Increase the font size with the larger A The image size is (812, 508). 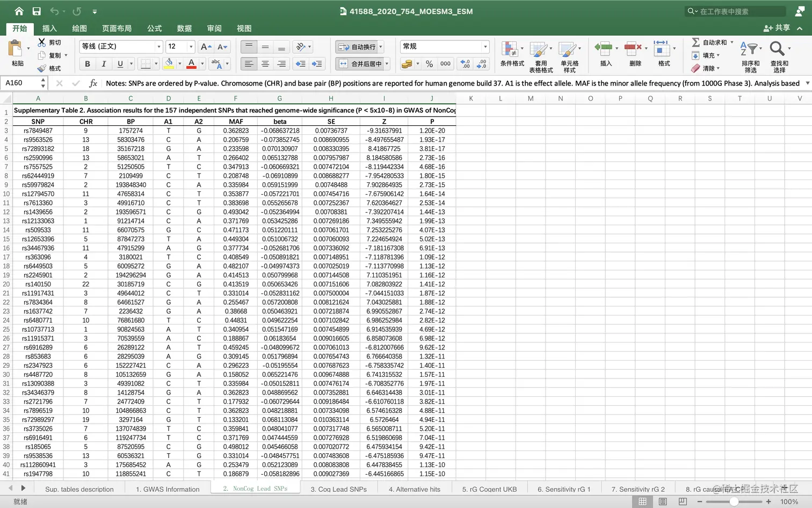point(206,47)
